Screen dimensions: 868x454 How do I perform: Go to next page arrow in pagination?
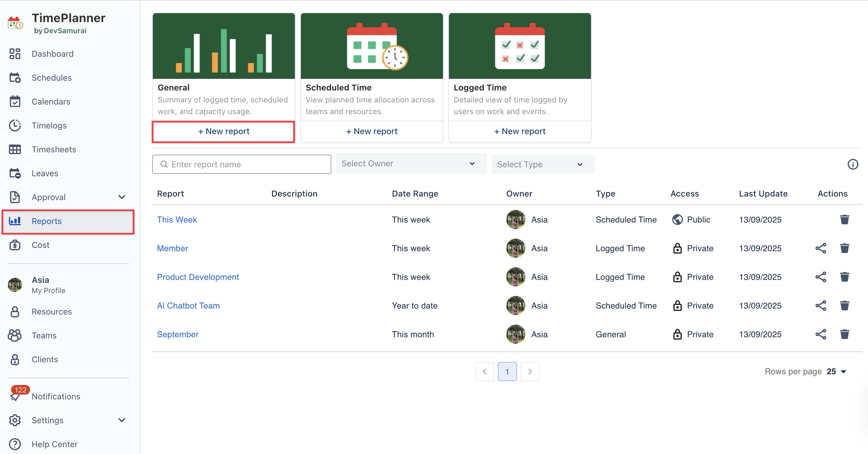(530, 371)
